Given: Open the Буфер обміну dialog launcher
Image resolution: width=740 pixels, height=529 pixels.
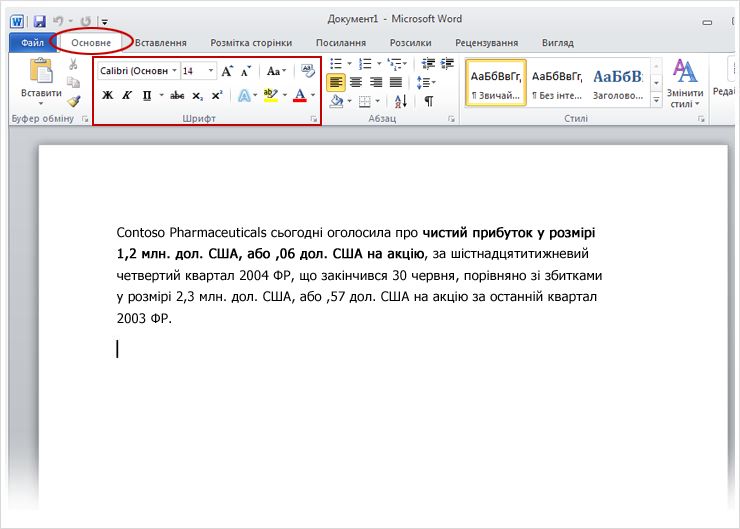Looking at the screenshot, I should point(85,119).
